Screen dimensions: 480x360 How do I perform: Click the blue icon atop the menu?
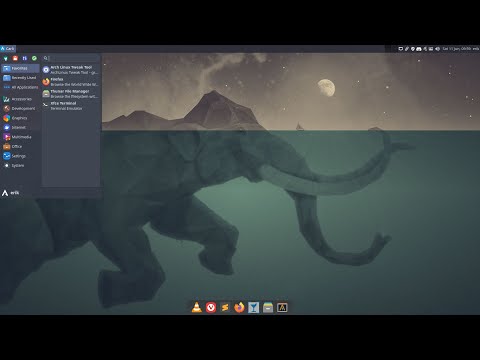click(x=25, y=58)
